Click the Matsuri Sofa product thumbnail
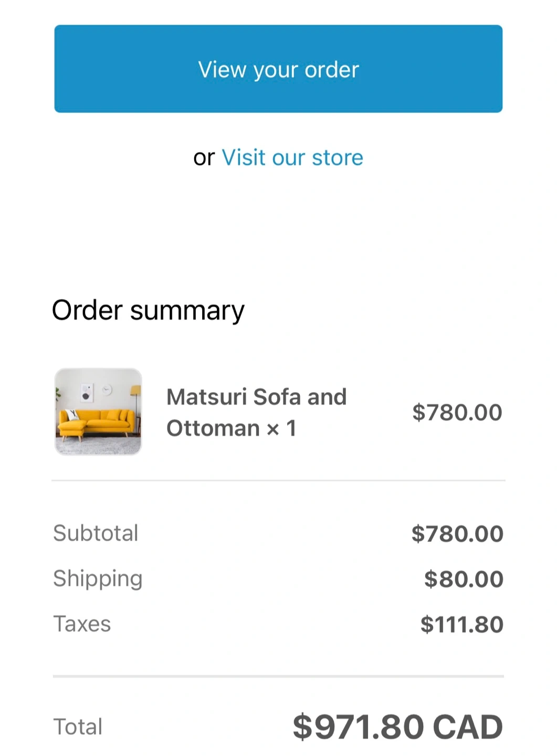This screenshot has height=756, width=557. (98, 412)
